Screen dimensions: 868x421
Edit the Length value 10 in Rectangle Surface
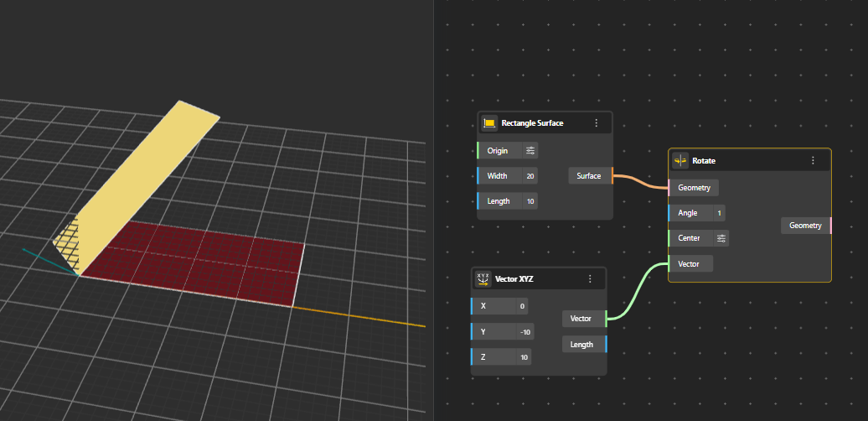pos(530,201)
